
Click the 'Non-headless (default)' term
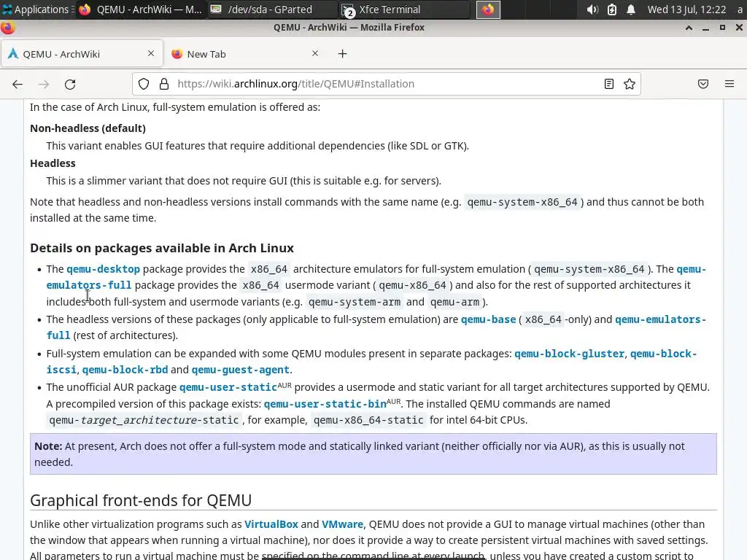pos(88,128)
